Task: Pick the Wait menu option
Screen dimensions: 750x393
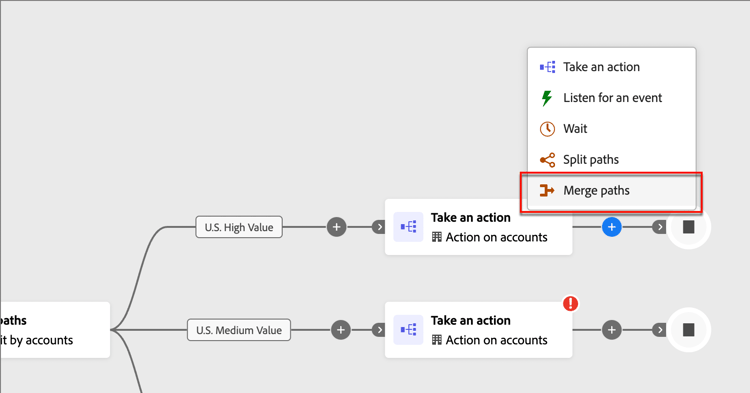Action: (611, 129)
